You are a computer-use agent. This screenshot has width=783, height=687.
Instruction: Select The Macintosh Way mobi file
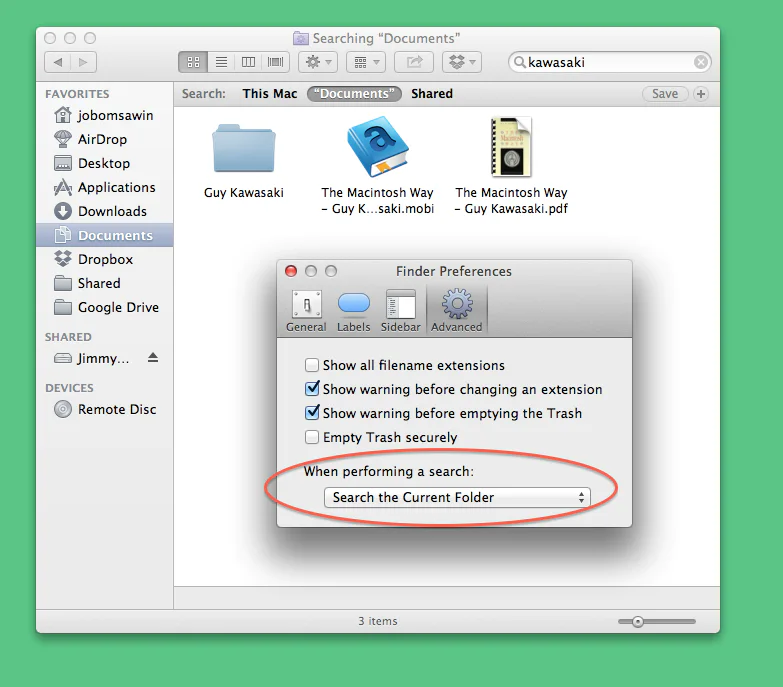378,166
